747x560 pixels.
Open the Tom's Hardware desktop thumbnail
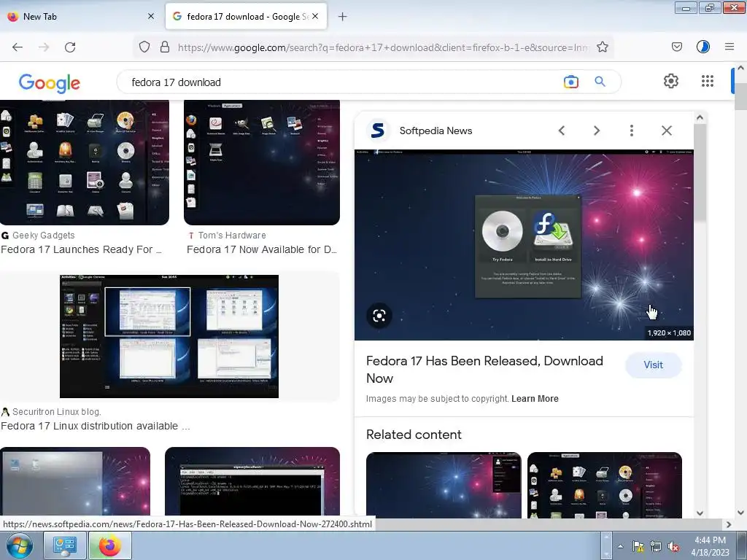(x=262, y=162)
